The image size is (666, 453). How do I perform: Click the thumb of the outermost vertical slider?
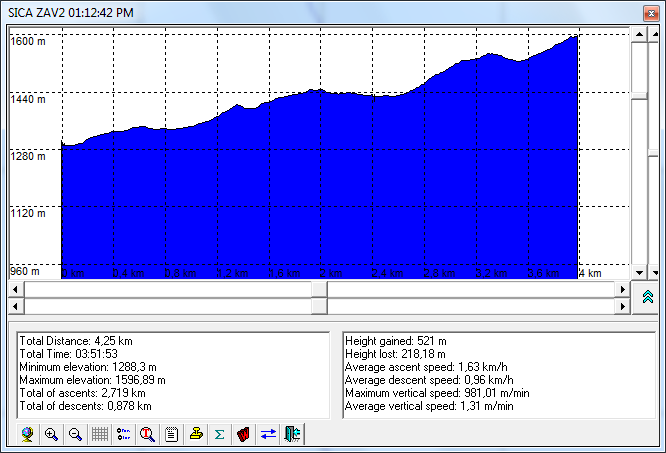(653, 153)
